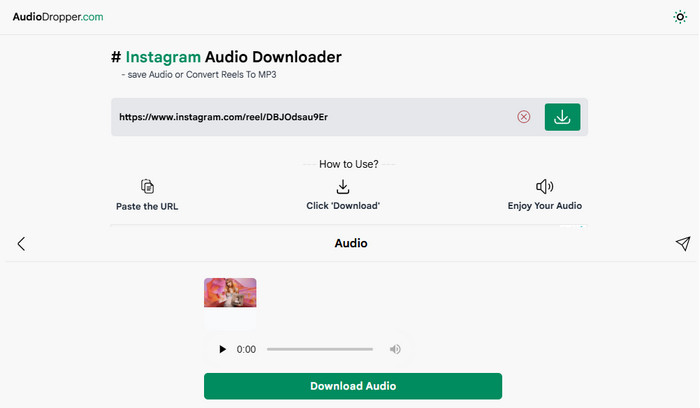Click the 'How to Use?' label
Image resolution: width=700 pixels, height=408 pixels.
click(x=349, y=164)
